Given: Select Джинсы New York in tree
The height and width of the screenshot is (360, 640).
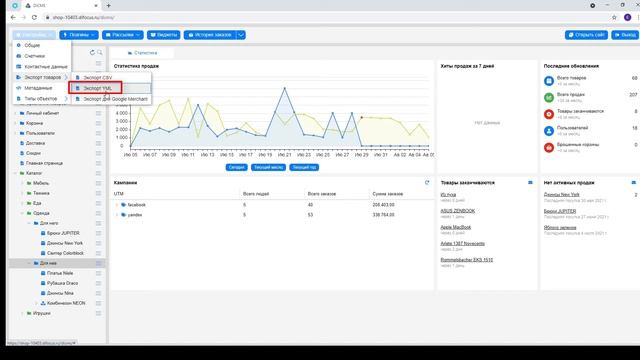Looking at the screenshot, I should [x=65, y=243].
